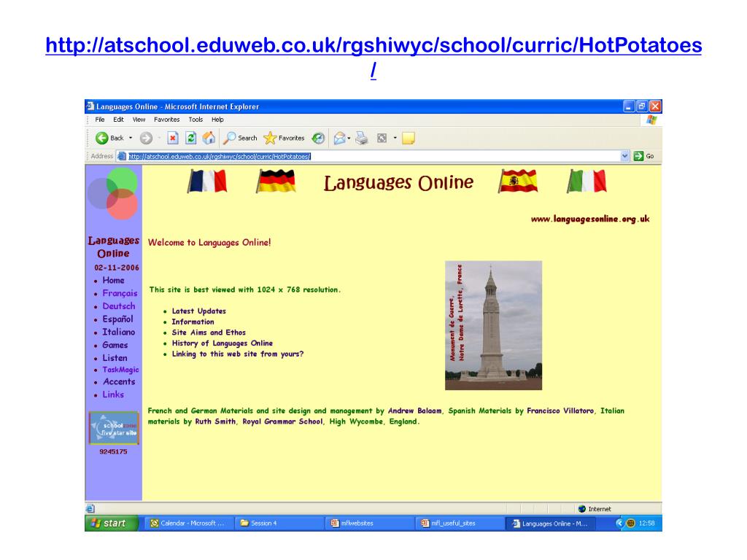Open Linking to this web site link
The height and width of the screenshot is (560, 747).
pyautogui.click(x=237, y=354)
